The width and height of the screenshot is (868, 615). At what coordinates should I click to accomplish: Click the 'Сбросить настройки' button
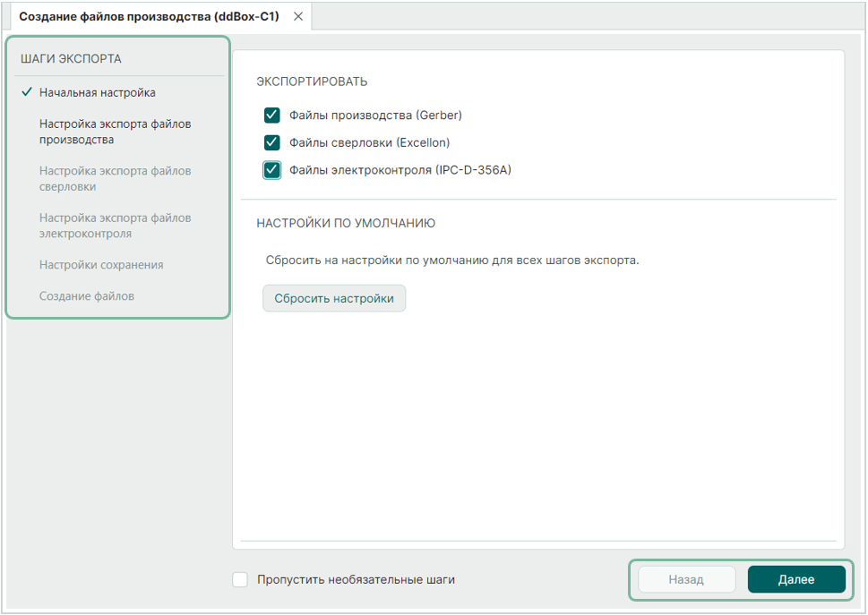tap(334, 298)
